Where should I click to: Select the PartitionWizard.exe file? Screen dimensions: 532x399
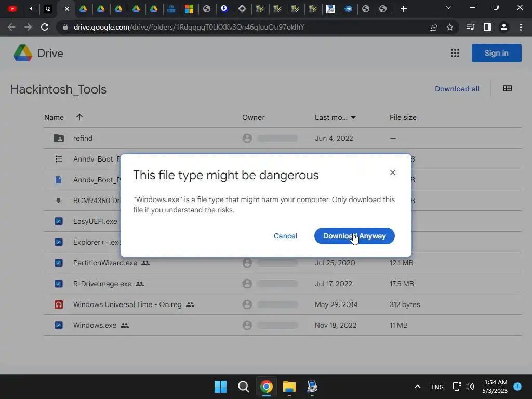(105, 263)
